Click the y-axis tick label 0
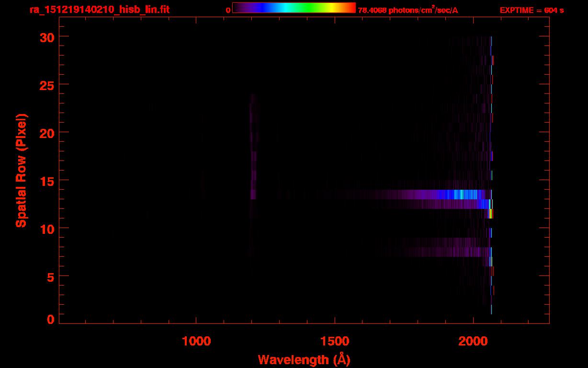This screenshot has width=588, height=368. pyautogui.click(x=50, y=319)
